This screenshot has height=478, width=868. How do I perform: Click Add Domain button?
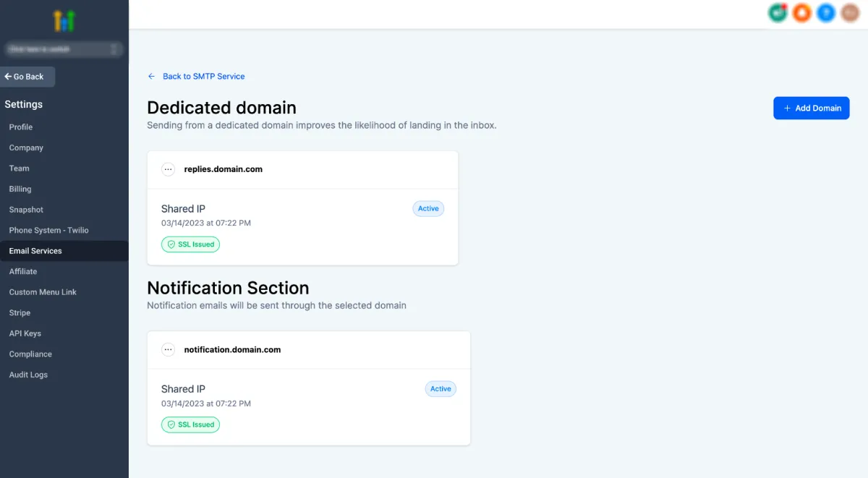(x=811, y=108)
